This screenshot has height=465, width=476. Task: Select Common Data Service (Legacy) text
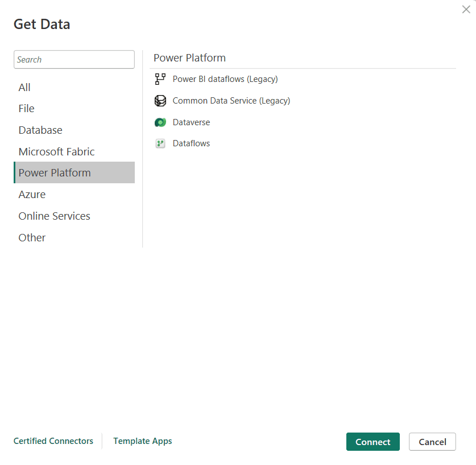tap(231, 101)
